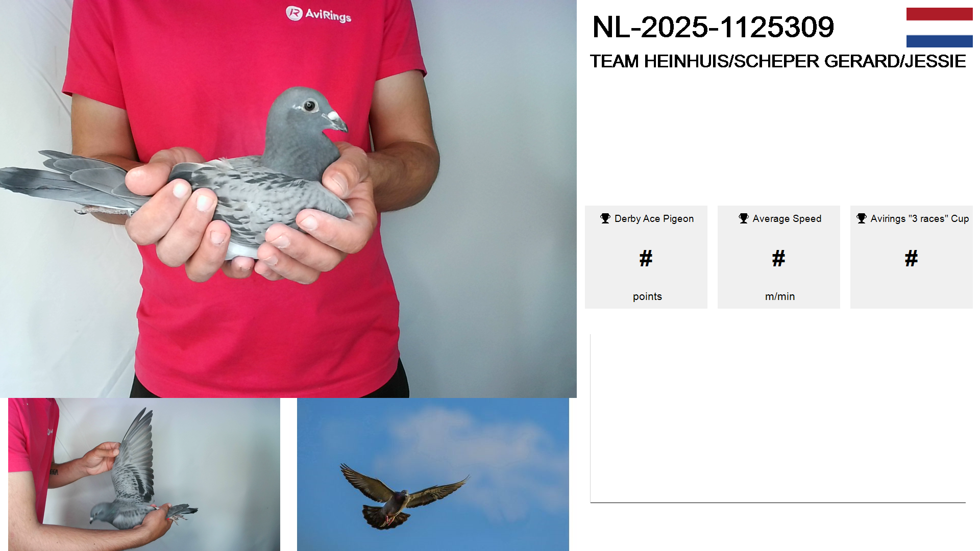Image resolution: width=980 pixels, height=551 pixels.
Task: Open the main pigeon-in-hands photo
Action: click(288, 199)
